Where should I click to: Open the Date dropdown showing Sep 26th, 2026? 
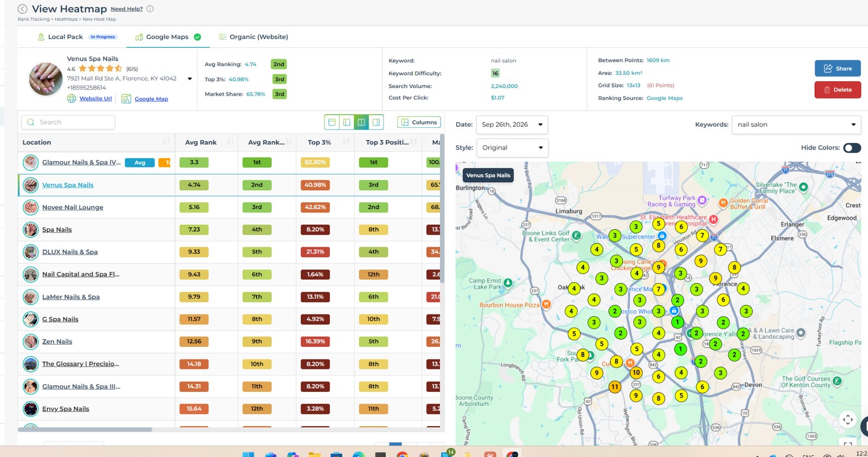tap(512, 125)
